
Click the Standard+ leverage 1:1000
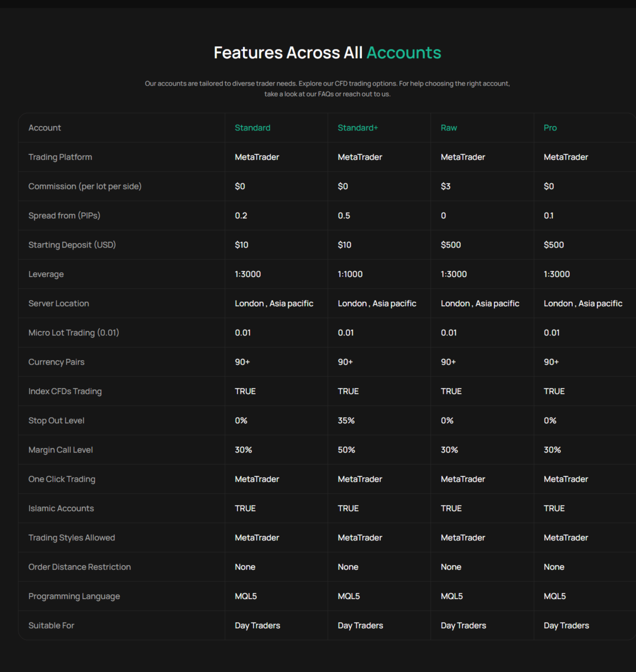point(350,274)
